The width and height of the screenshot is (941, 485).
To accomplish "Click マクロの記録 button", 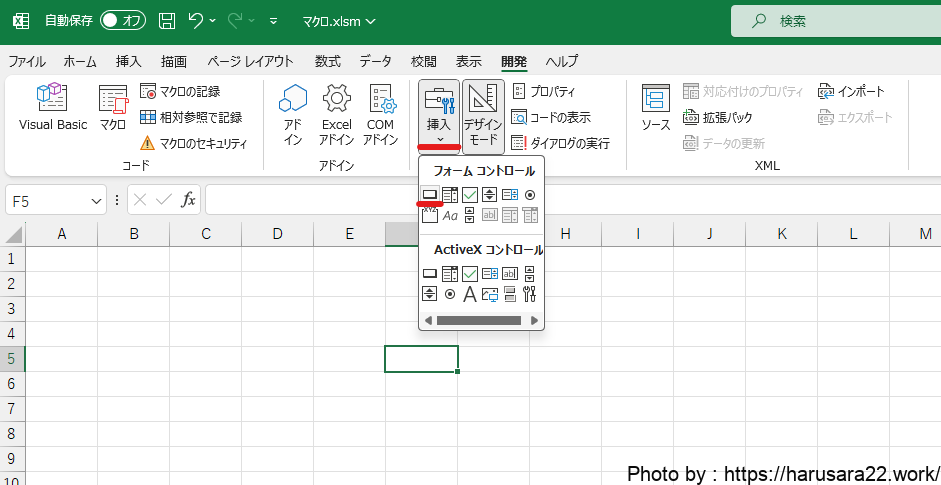I will 180,91.
